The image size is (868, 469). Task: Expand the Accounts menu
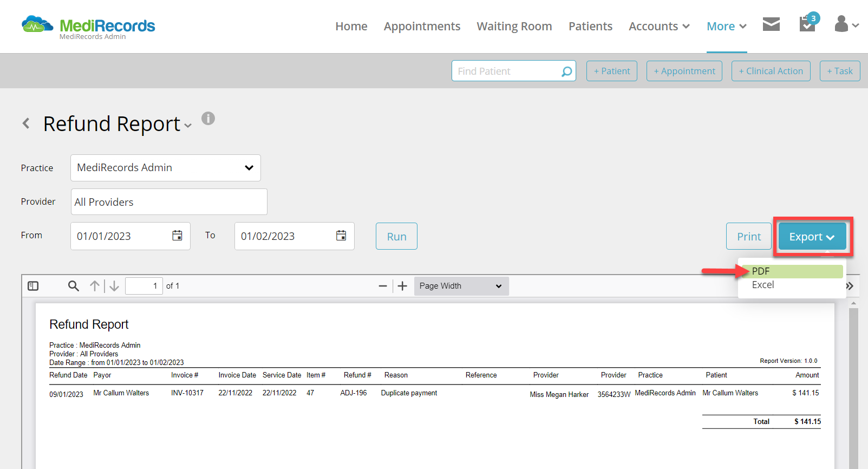tap(659, 26)
